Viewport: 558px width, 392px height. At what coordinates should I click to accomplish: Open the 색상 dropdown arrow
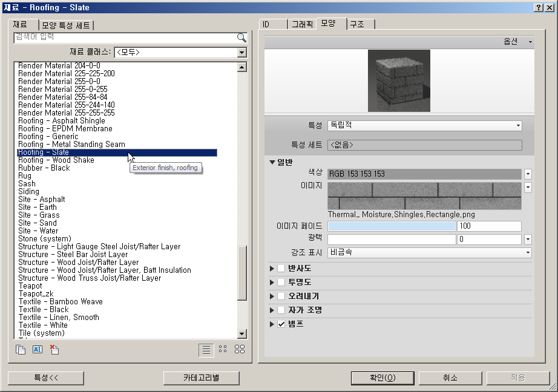[x=528, y=174]
